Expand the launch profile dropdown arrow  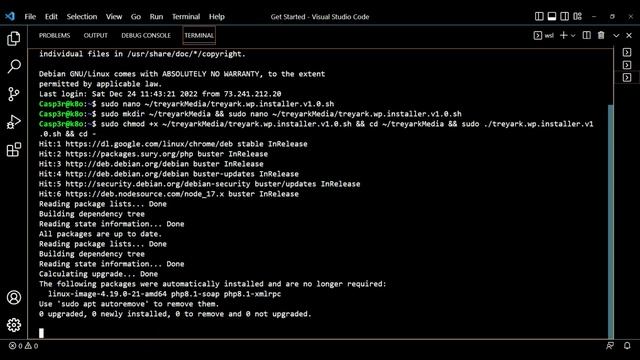[x=573, y=36]
